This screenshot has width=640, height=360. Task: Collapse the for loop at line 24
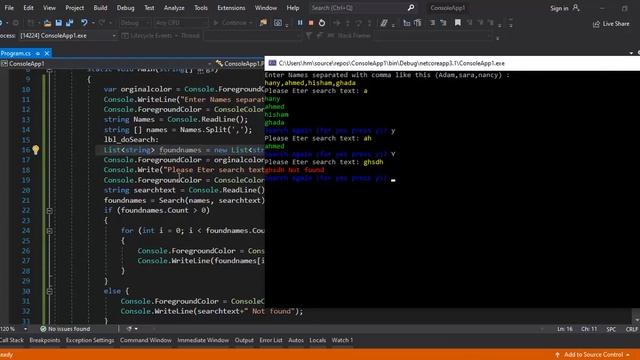tap(49, 231)
